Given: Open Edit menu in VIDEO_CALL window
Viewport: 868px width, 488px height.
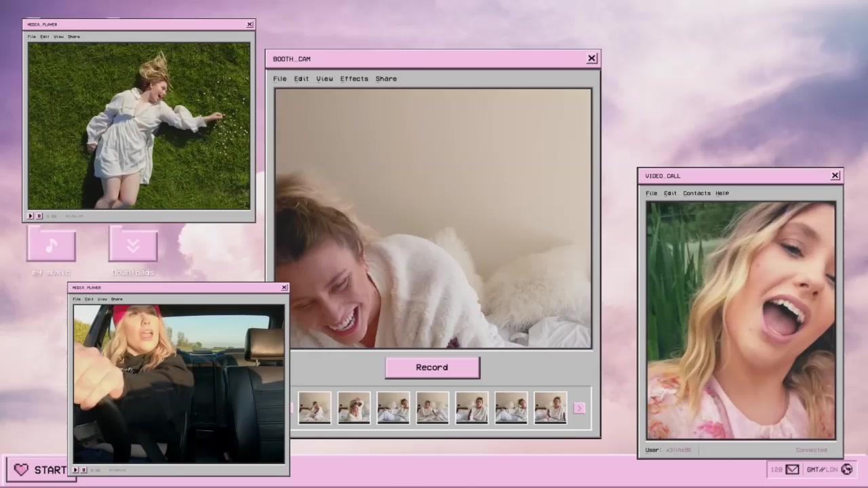Looking at the screenshot, I should click(x=670, y=193).
